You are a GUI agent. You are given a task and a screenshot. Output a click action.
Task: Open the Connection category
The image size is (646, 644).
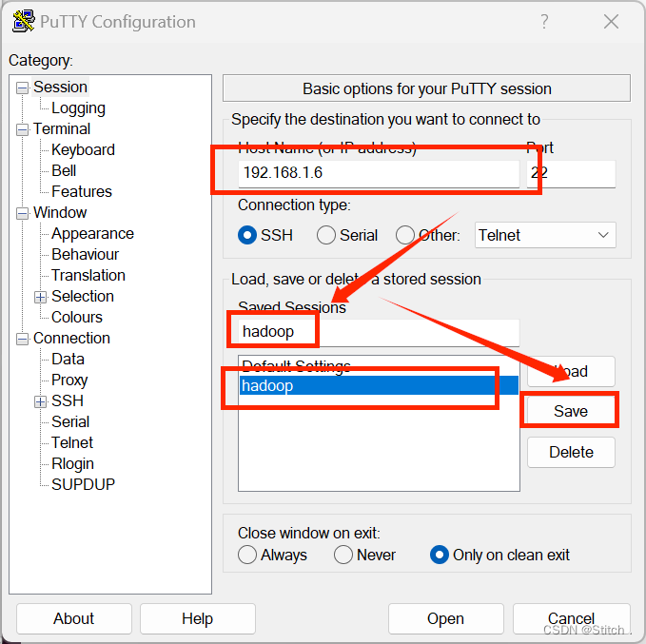coord(71,339)
